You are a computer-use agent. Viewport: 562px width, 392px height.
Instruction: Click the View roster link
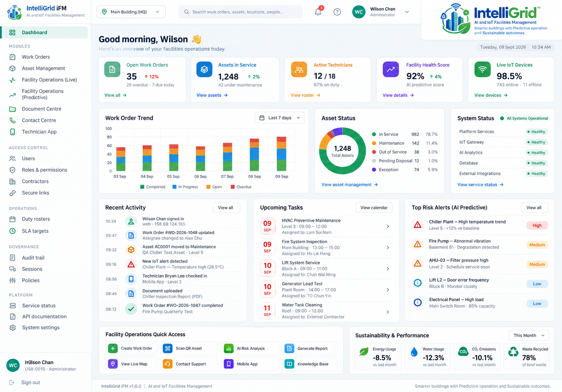click(x=306, y=95)
